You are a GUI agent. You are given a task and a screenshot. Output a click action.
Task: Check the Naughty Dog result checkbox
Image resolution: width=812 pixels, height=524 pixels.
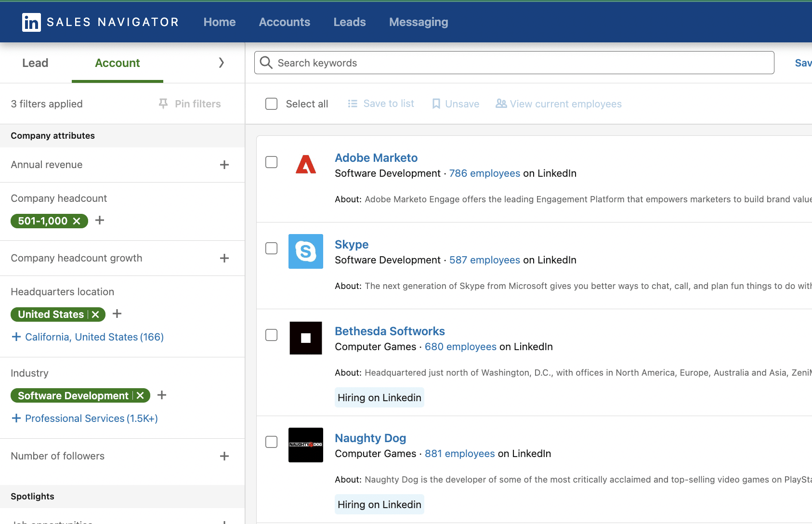pos(271,442)
